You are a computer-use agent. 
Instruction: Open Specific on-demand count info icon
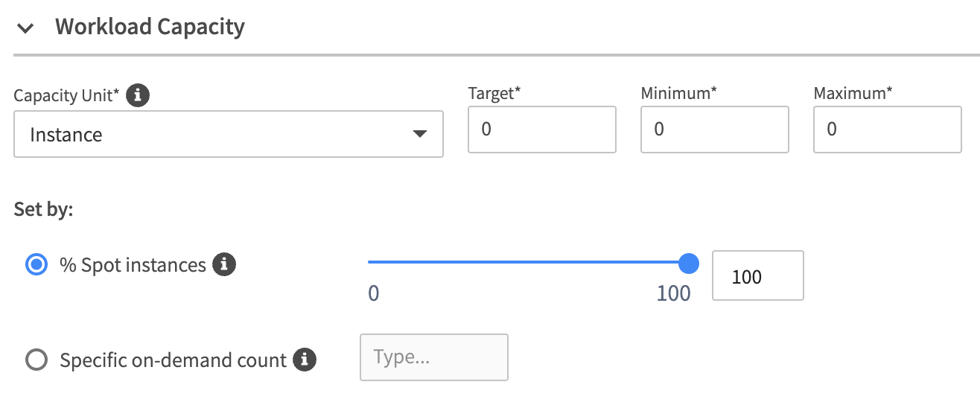pyautogui.click(x=305, y=360)
